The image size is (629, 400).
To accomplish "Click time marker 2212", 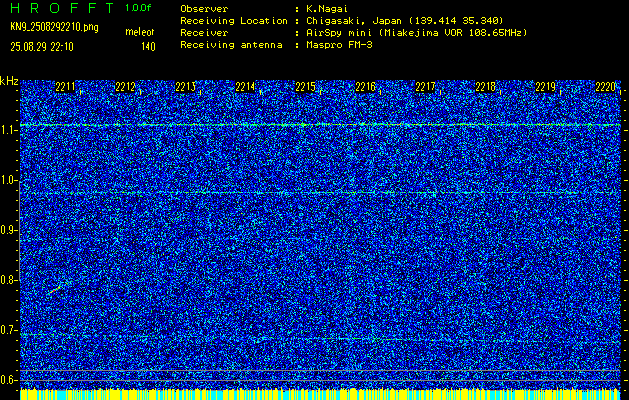I will pos(125,87).
